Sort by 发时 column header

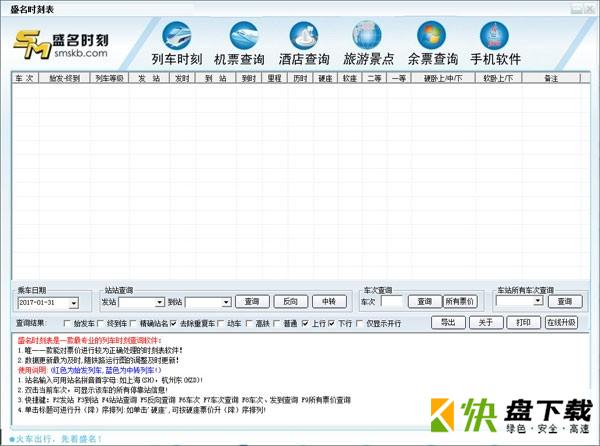pos(182,78)
